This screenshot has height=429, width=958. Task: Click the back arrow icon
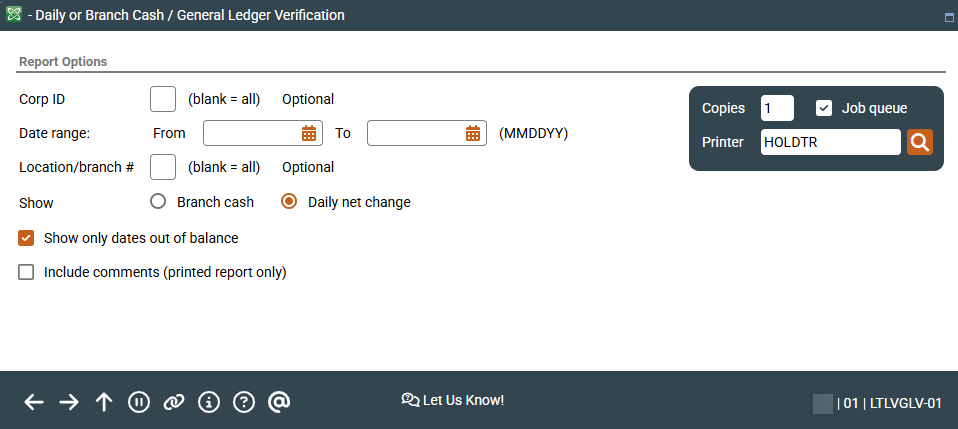pos(34,402)
